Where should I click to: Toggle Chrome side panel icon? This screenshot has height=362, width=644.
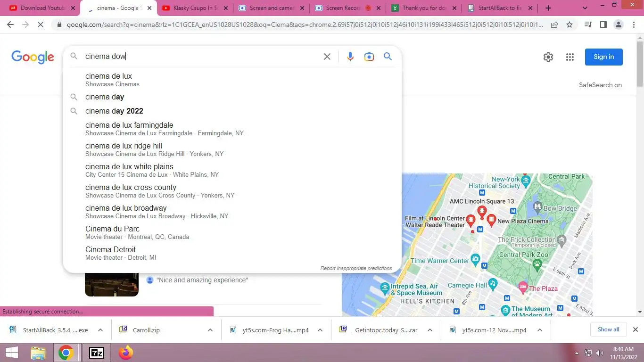click(x=603, y=25)
